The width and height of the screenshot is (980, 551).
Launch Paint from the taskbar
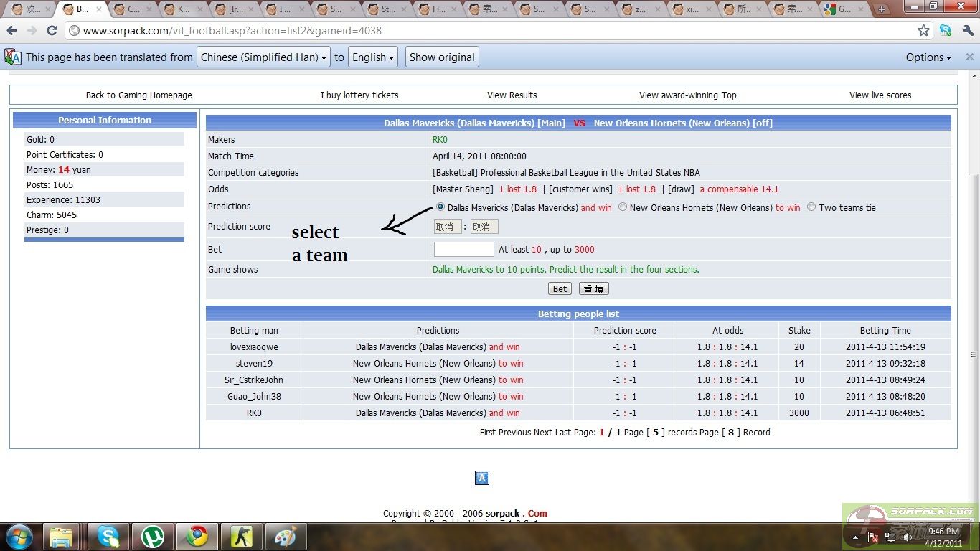(x=286, y=536)
